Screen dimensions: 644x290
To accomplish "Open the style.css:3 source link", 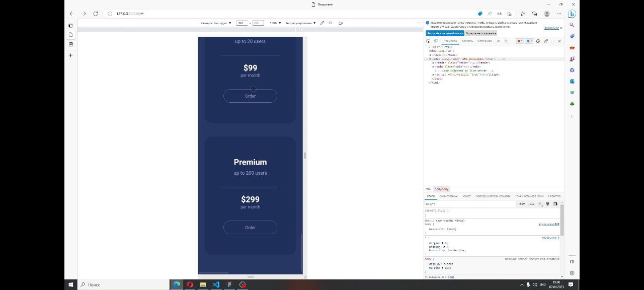I will tap(550, 238).
